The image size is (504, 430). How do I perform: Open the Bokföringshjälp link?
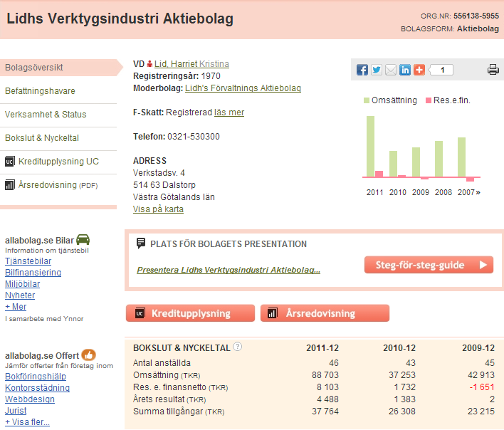(36, 377)
